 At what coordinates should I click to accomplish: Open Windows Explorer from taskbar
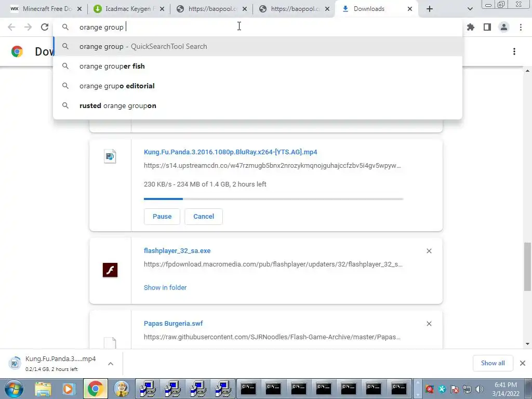(43, 389)
